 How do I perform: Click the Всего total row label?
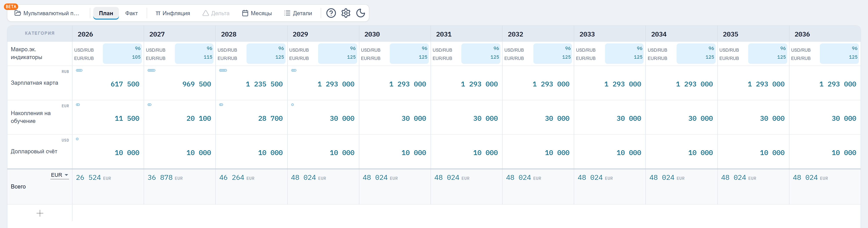18,187
